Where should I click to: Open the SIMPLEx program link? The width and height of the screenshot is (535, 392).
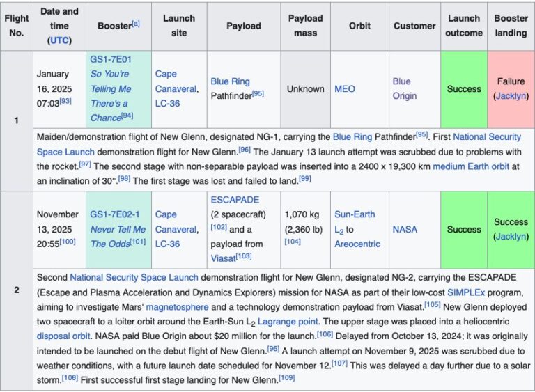[466, 292]
